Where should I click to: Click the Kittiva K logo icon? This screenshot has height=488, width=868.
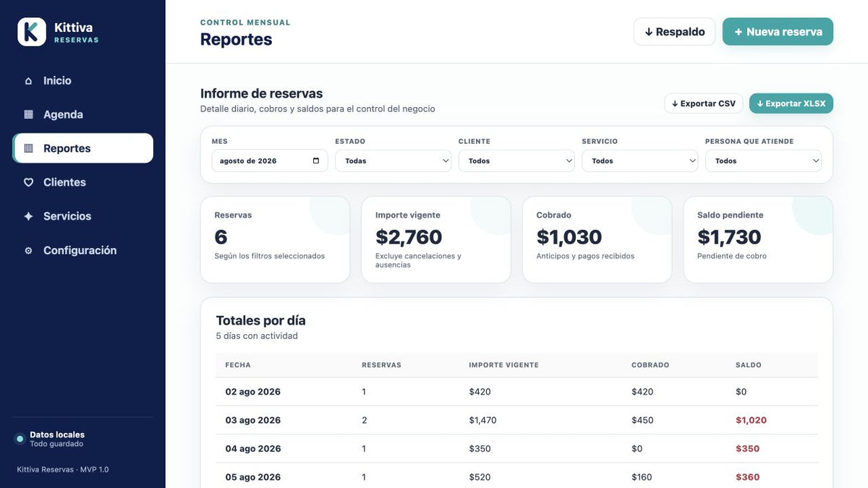[x=32, y=32]
